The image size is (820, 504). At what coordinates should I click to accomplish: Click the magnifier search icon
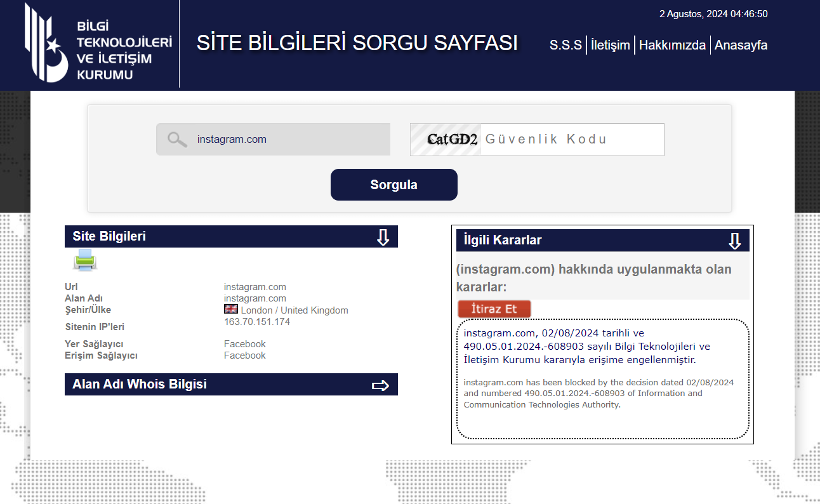tap(177, 140)
